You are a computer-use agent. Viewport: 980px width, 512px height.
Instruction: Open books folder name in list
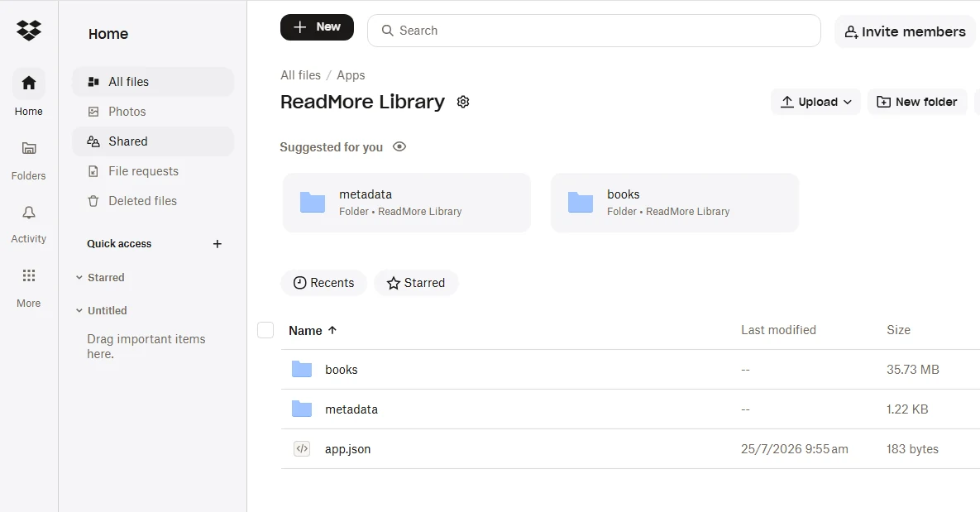[x=342, y=370]
